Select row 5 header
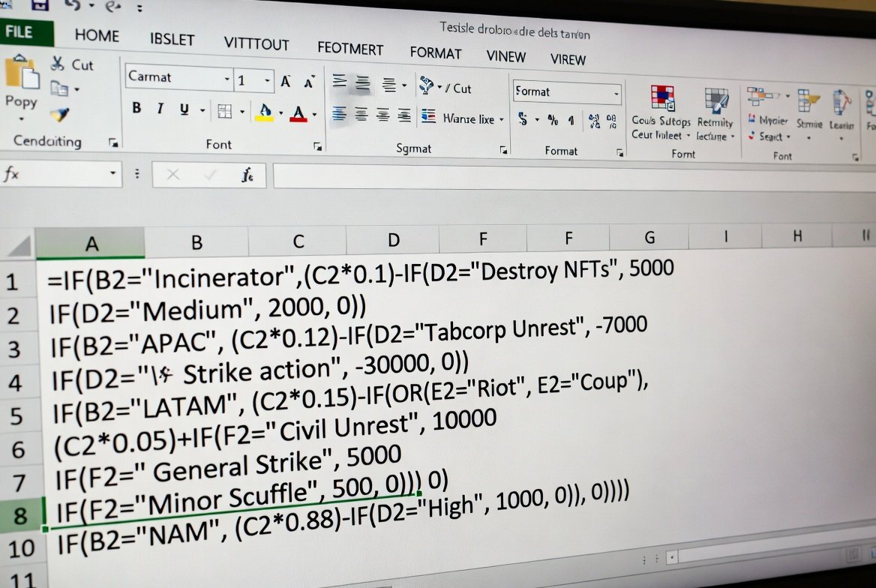The image size is (876, 588). click(x=16, y=416)
